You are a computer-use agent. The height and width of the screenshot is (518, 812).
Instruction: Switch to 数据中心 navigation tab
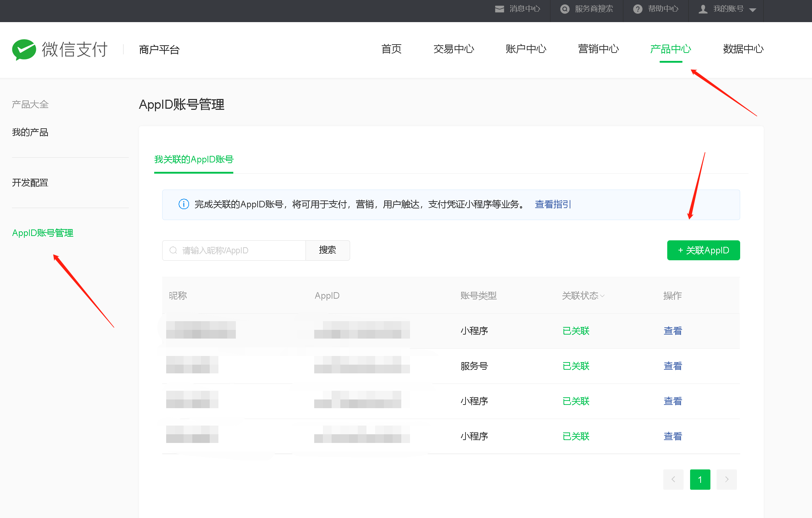coord(743,49)
